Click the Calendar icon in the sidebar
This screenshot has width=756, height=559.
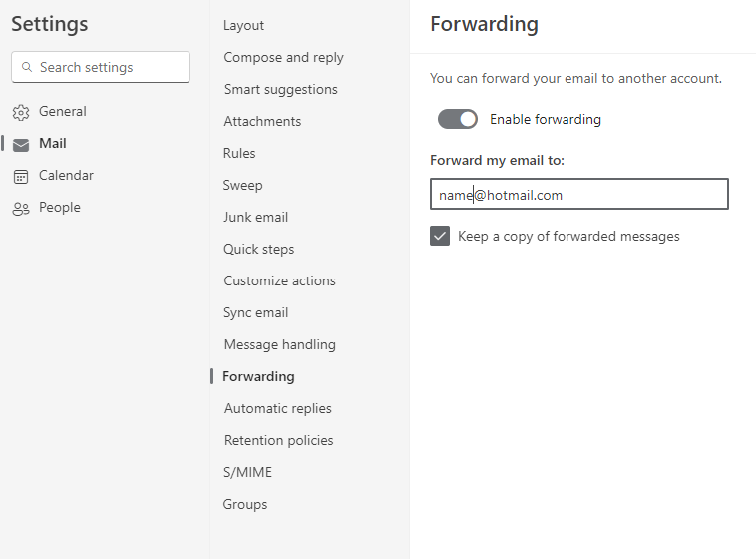pyautogui.click(x=21, y=177)
